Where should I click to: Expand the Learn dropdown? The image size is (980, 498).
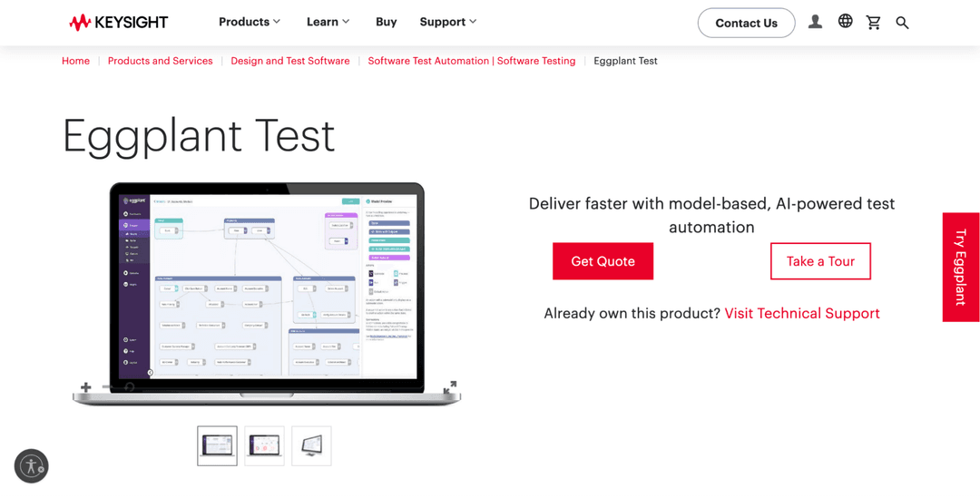pyautogui.click(x=328, y=22)
